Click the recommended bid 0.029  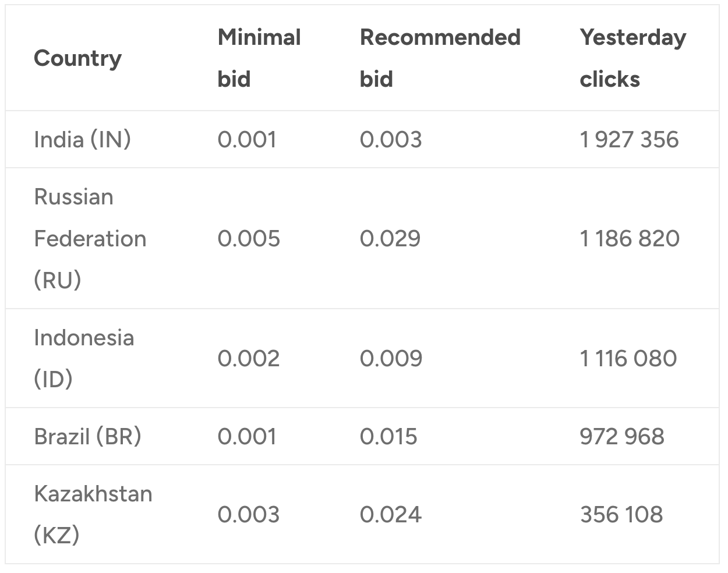pos(390,239)
